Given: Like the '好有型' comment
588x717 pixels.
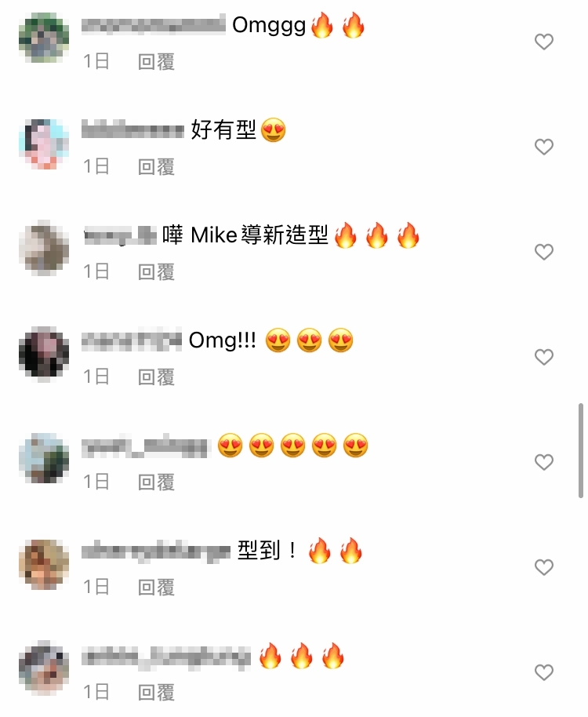Looking at the screenshot, I should (543, 147).
